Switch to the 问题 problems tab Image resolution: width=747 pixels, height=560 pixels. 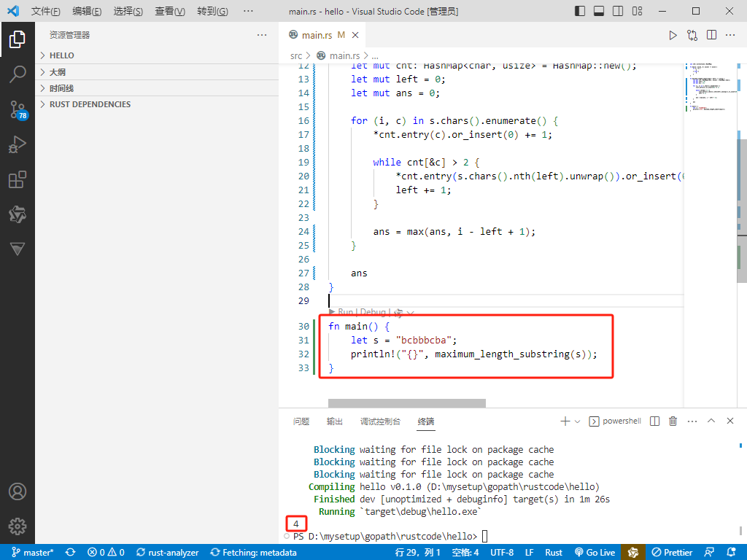coord(301,421)
